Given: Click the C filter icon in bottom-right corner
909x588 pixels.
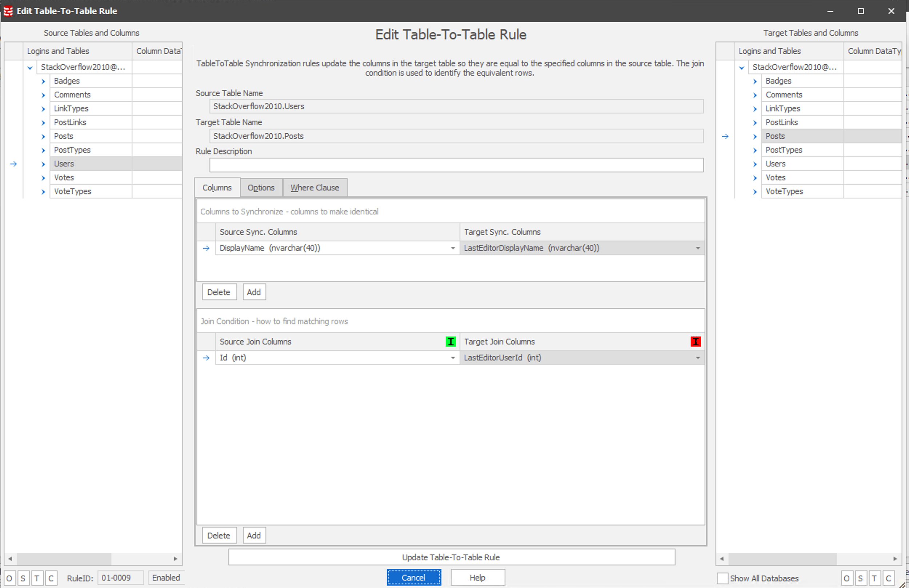Looking at the screenshot, I should pos(889,578).
